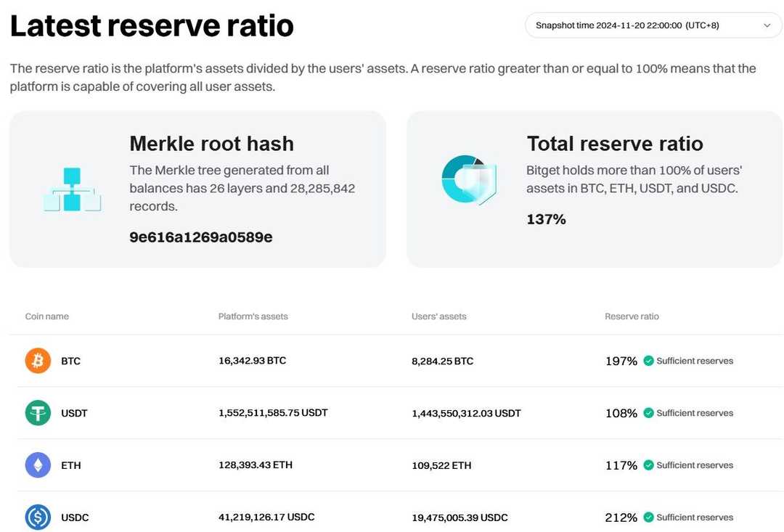Viewport: 784px width, 532px height.
Task: Click the Latest reserve ratio heading
Action: (152, 25)
